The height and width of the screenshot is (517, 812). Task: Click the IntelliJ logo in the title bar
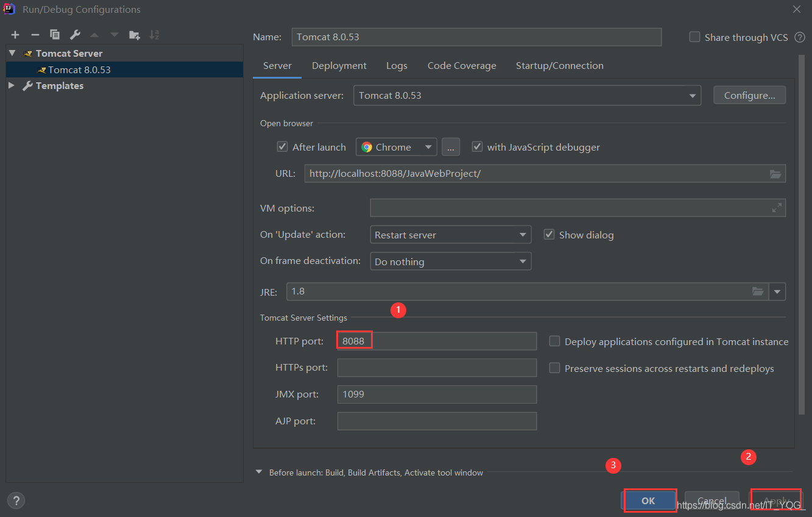click(10, 9)
